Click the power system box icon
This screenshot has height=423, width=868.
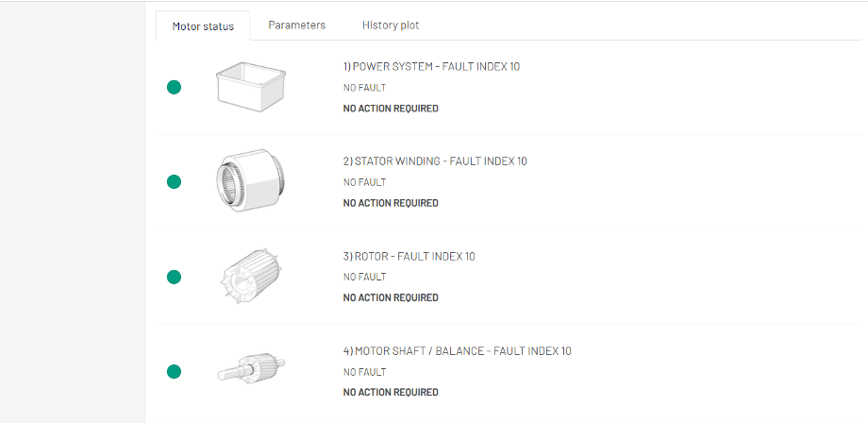coord(250,87)
